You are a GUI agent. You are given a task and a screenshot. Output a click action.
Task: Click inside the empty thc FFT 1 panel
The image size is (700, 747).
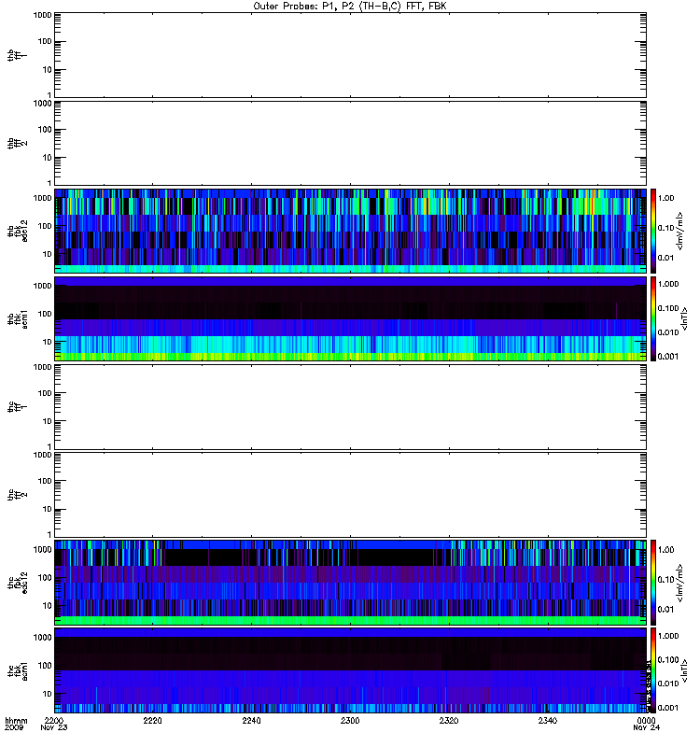[350, 407]
